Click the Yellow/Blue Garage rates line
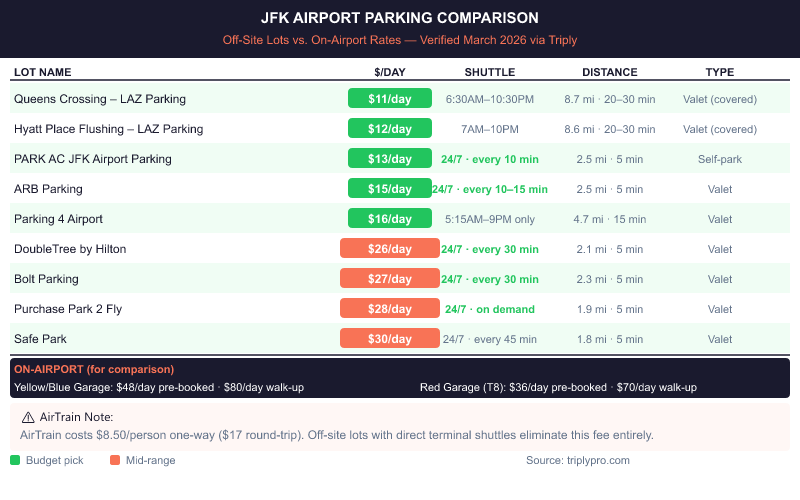800x500 pixels. tap(159, 387)
